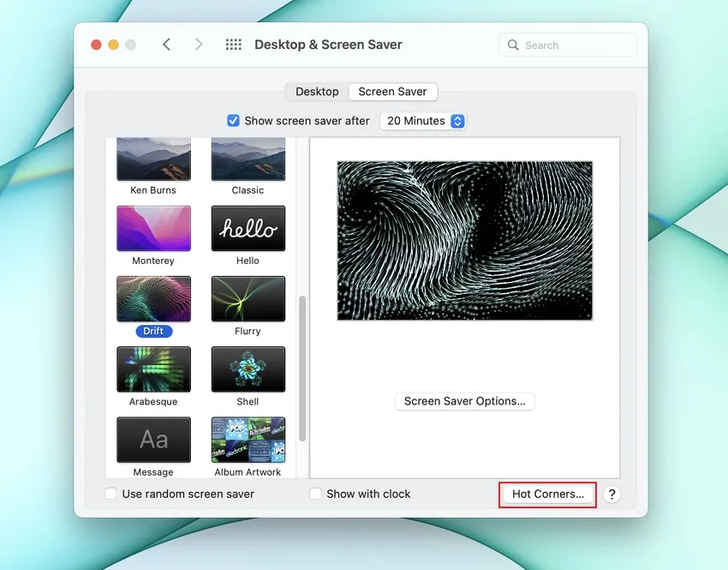Open the 20 Minutes dropdown
Image resolution: width=728 pixels, height=570 pixels.
click(422, 121)
